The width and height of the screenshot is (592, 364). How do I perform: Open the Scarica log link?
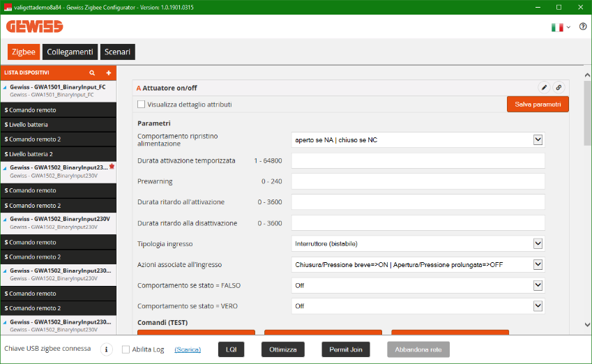188,349
